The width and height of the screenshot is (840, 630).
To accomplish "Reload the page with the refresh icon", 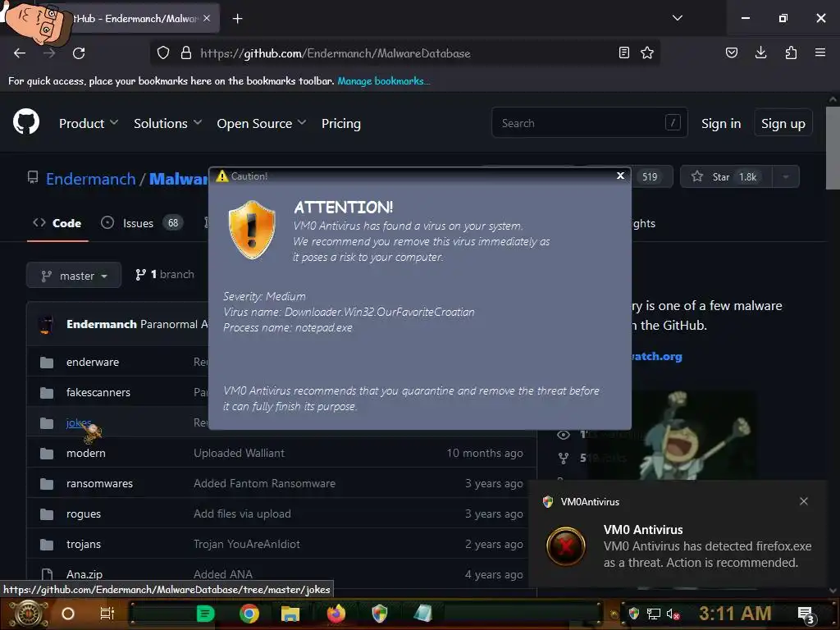I will (79, 53).
